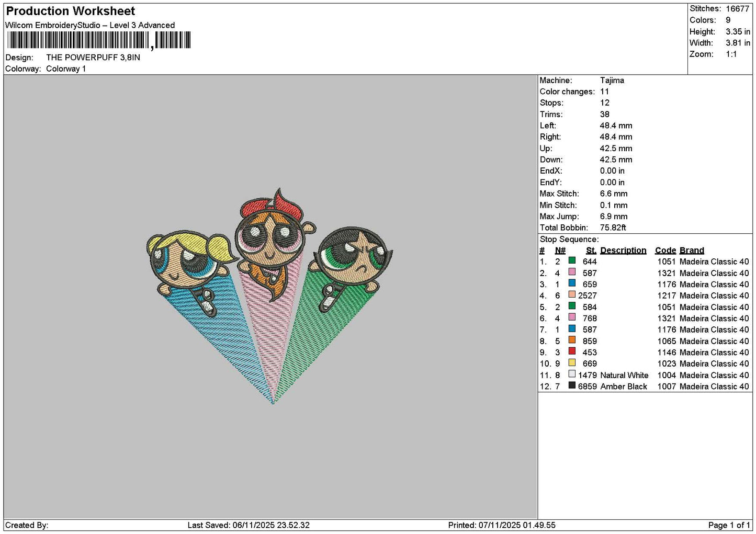Click thread code 1217 in row 4
Viewport: 756px width, 534px height.
[x=667, y=296]
